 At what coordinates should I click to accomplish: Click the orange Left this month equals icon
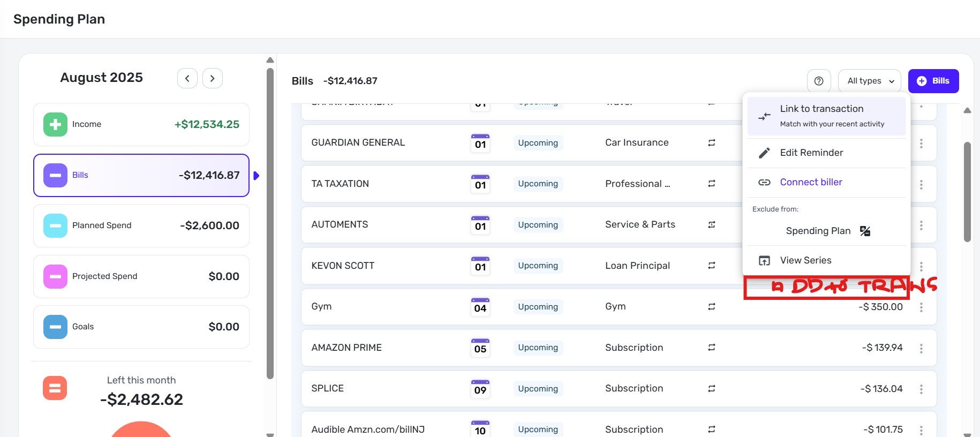[x=55, y=388]
